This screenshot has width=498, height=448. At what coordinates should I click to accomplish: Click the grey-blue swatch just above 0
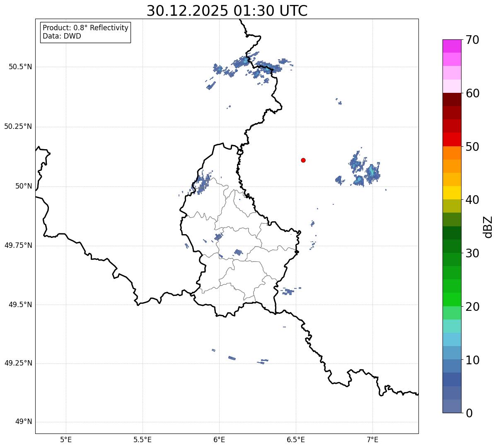click(452, 406)
